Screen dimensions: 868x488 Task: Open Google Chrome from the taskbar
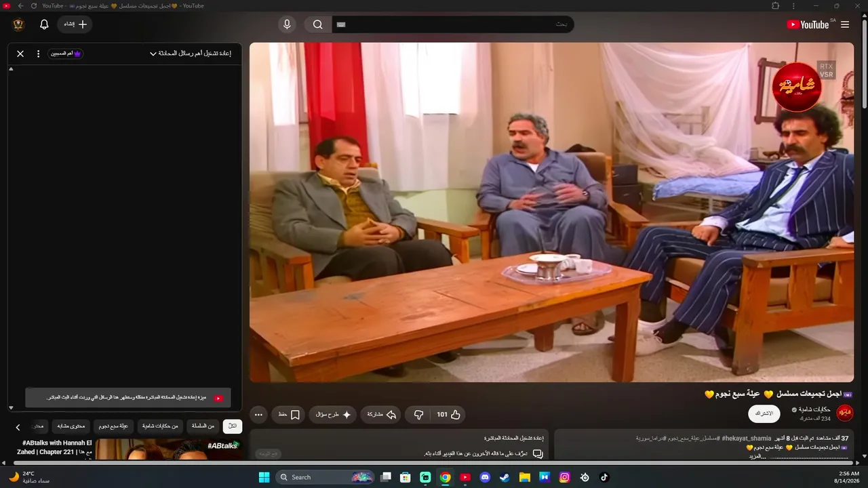click(445, 477)
